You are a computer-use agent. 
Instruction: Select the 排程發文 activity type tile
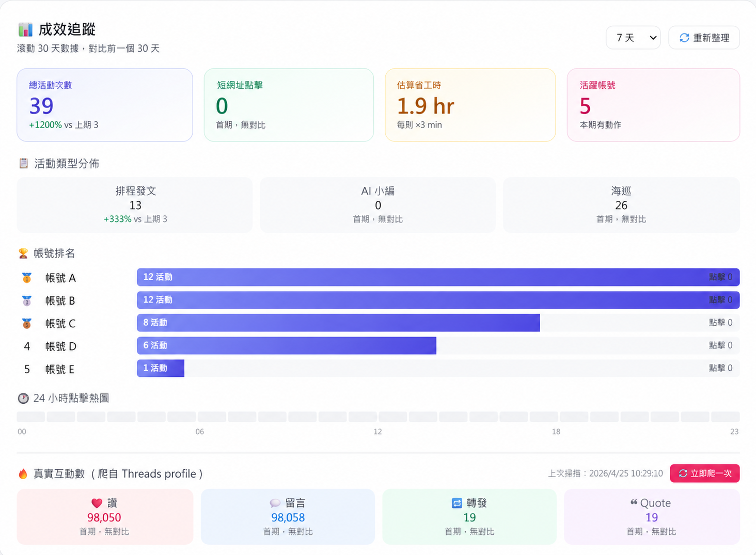click(135, 205)
